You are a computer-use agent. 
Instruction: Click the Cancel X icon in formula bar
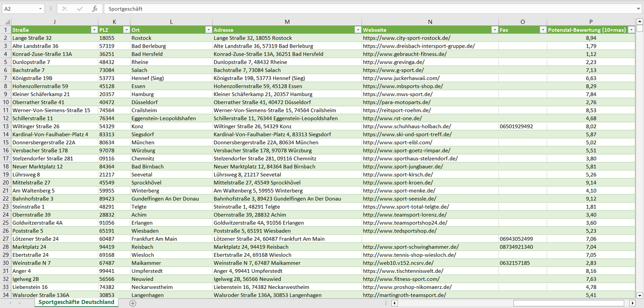click(65, 9)
